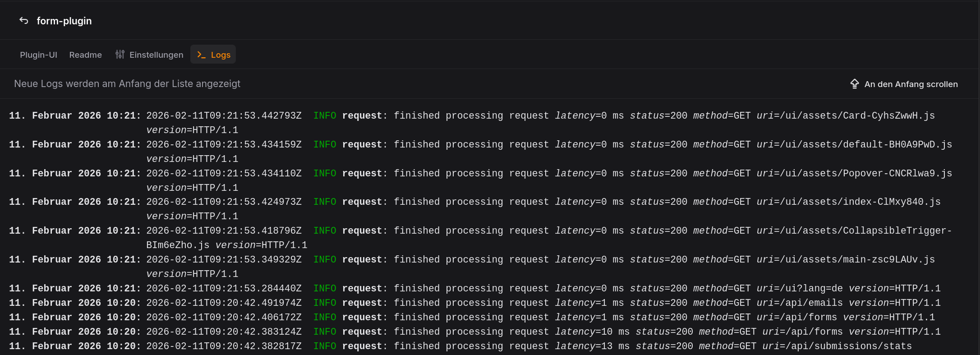Image resolution: width=980 pixels, height=355 pixels.
Task: Click the 'Neue Logs werden am Anfang' notice
Action: pos(127,84)
